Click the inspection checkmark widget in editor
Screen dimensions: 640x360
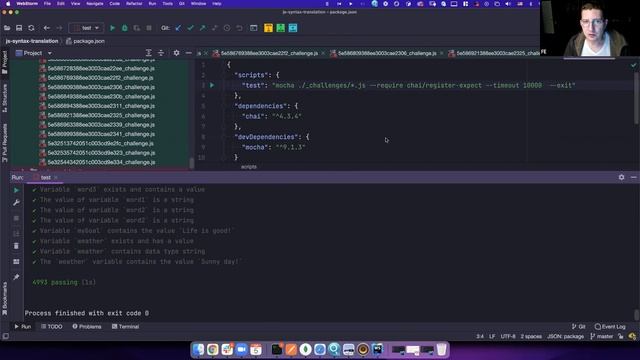click(633, 65)
